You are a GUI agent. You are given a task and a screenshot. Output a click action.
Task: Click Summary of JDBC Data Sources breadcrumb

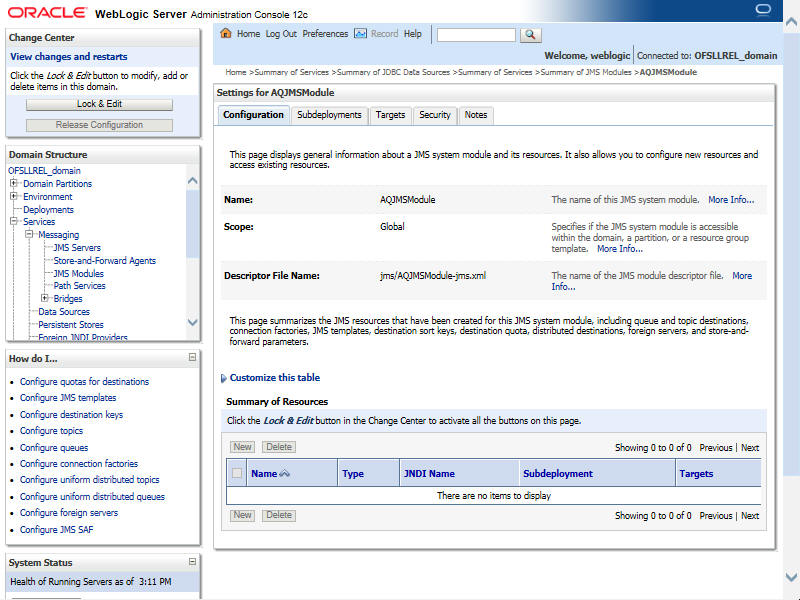393,72
